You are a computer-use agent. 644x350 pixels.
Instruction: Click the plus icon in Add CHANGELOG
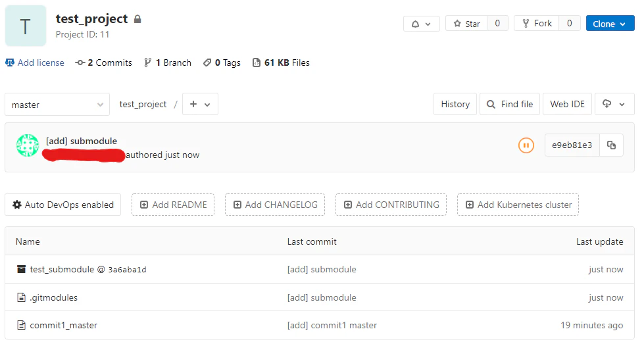click(237, 205)
